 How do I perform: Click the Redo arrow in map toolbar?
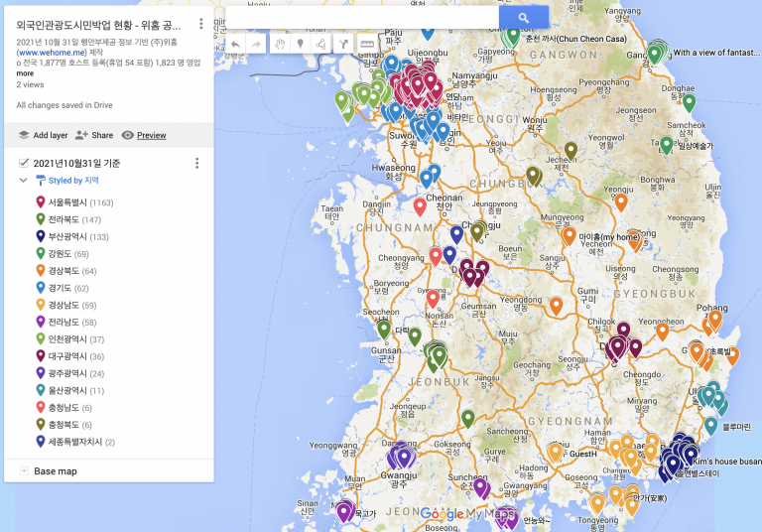256,45
